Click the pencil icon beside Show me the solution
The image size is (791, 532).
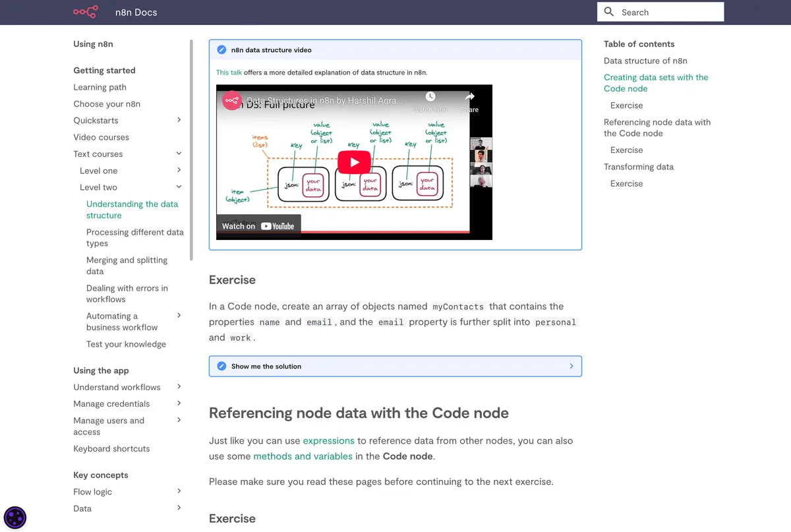(x=221, y=366)
